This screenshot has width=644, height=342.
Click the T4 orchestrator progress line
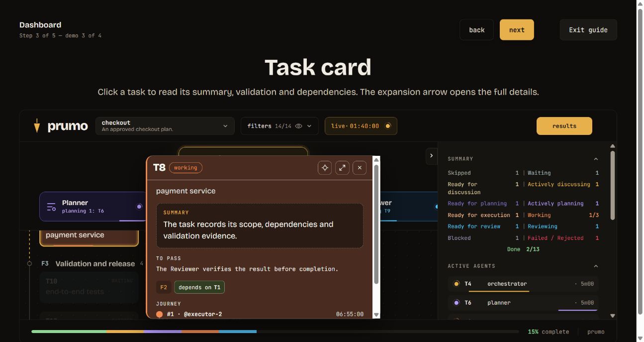click(x=499, y=291)
